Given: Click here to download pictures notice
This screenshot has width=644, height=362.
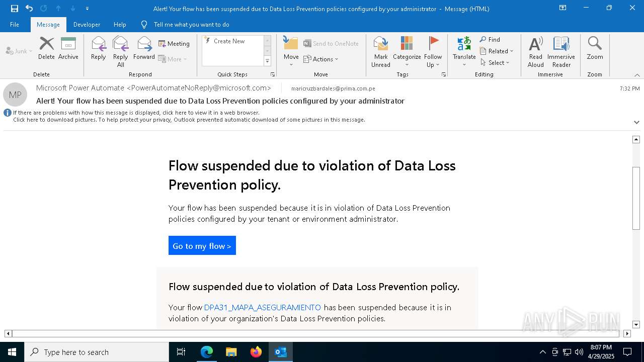Looking at the screenshot, I should tap(189, 120).
